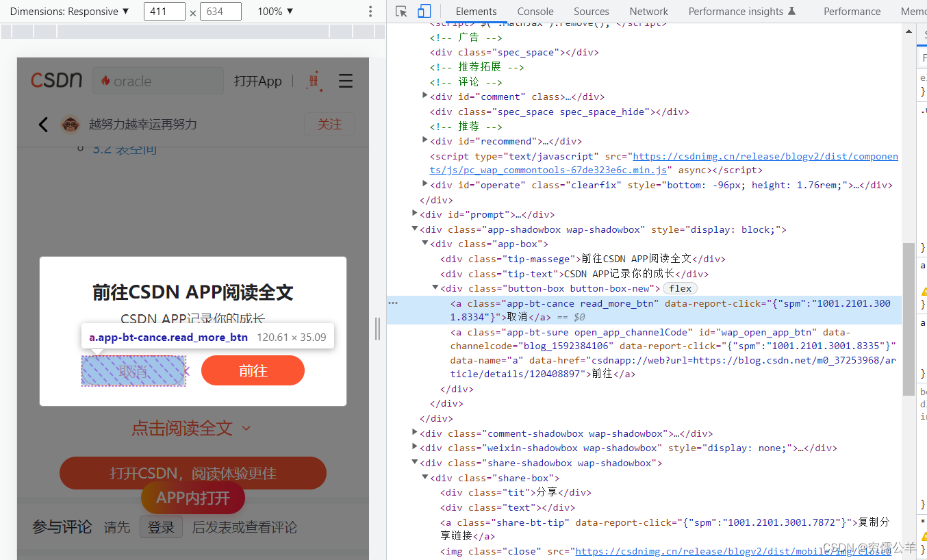Viewport: 927px width, 560px height.
Task: Open the hamburger menu on the page
Action: pyautogui.click(x=346, y=81)
